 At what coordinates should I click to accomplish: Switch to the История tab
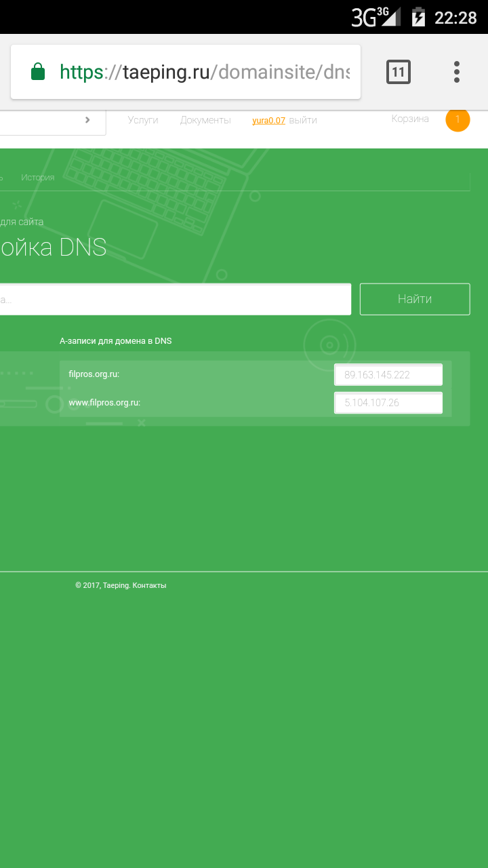coord(37,178)
